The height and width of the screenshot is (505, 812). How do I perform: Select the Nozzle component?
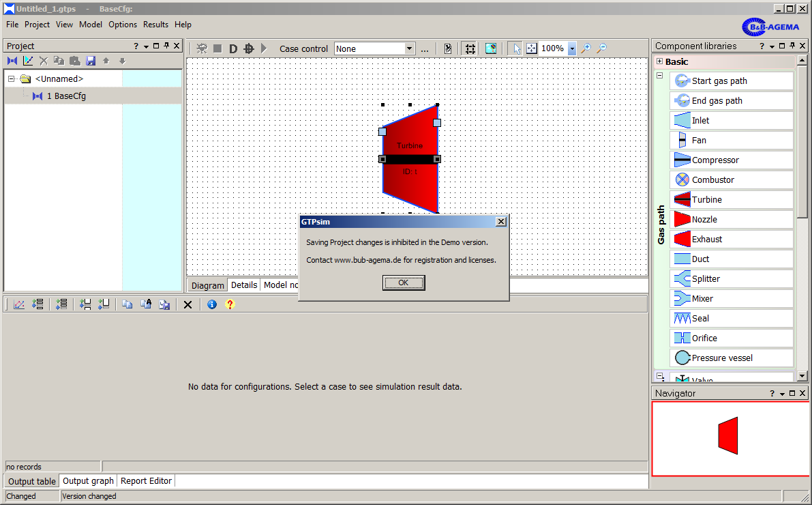click(732, 219)
